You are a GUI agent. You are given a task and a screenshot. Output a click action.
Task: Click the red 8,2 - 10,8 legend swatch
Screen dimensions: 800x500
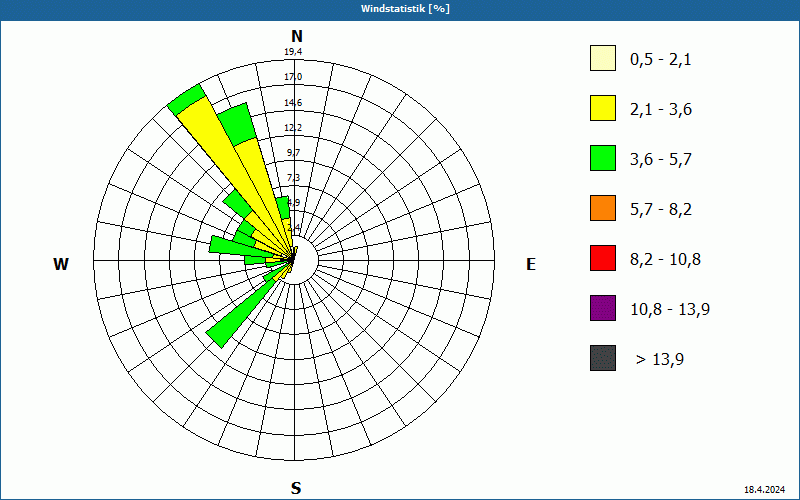(x=603, y=258)
